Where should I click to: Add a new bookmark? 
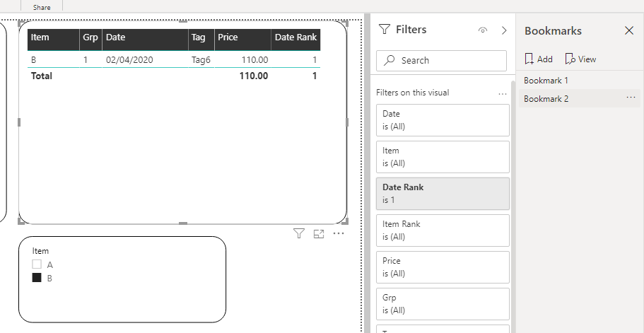click(x=539, y=59)
